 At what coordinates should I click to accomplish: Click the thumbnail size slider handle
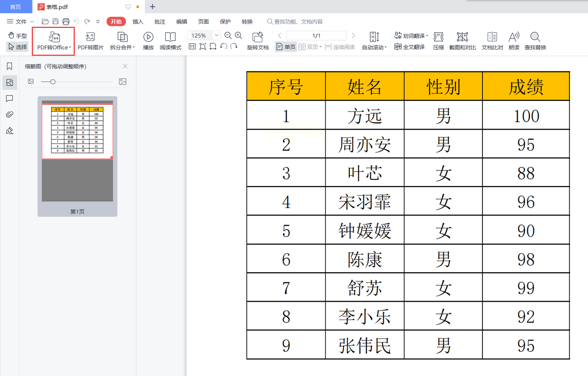click(x=53, y=82)
